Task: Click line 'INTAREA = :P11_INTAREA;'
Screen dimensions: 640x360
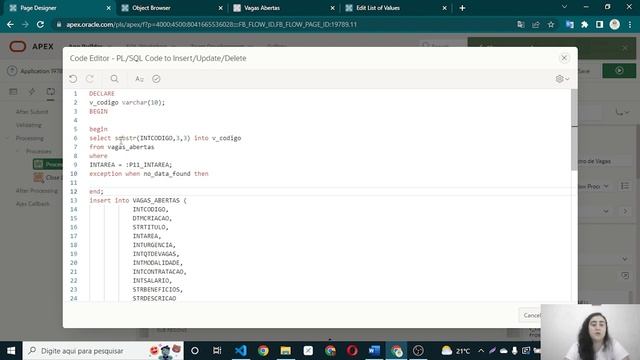Action: (x=131, y=164)
